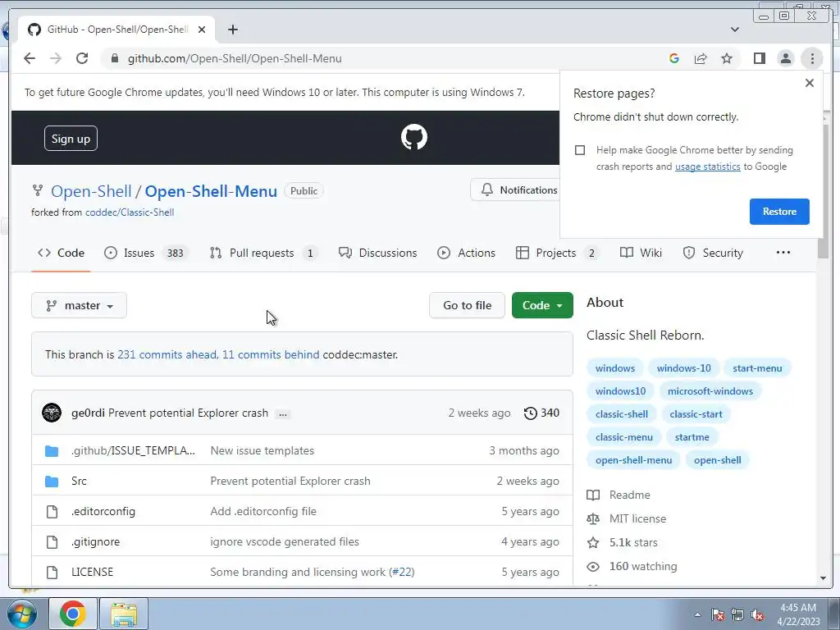Image resolution: width=840 pixels, height=630 pixels.
Task: Click the Action Center flag icon
Action: [x=718, y=614]
